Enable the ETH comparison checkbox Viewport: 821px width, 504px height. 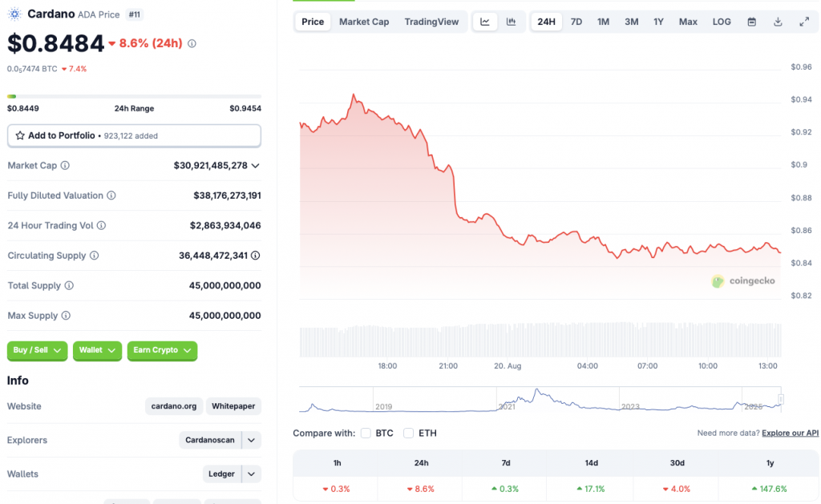(x=409, y=433)
